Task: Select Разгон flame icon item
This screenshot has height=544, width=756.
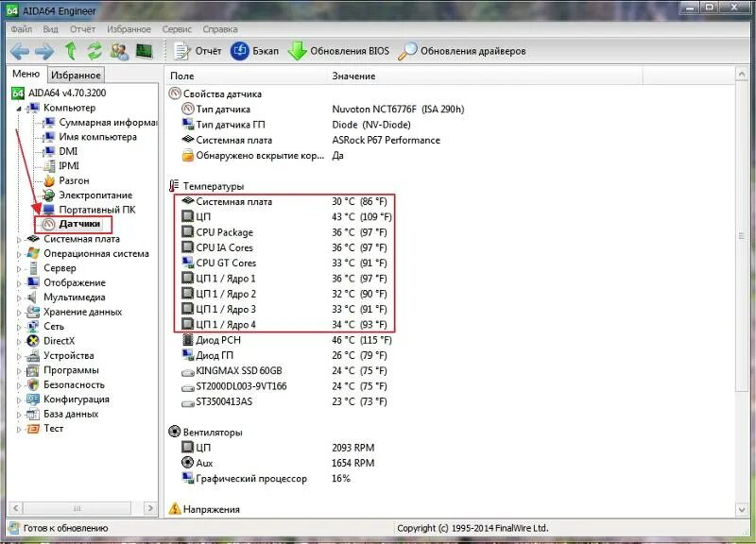Action: click(x=49, y=181)
